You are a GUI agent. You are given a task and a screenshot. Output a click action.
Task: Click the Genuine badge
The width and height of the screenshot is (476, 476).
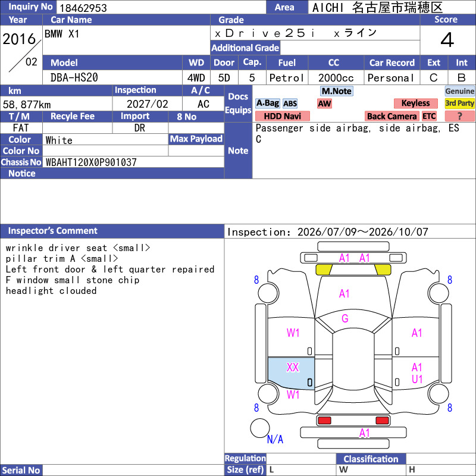click(459, 91)
